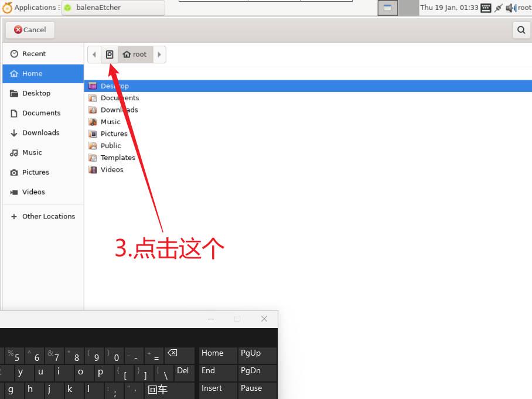Select the Downloads folder in file list
532x399 pixels.
click(308, 110)
